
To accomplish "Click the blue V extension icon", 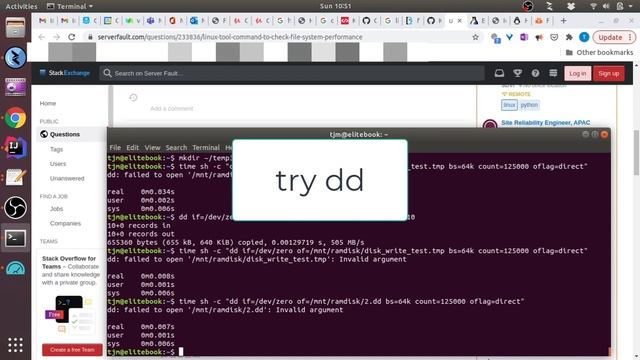I will (x=509, y=37).
